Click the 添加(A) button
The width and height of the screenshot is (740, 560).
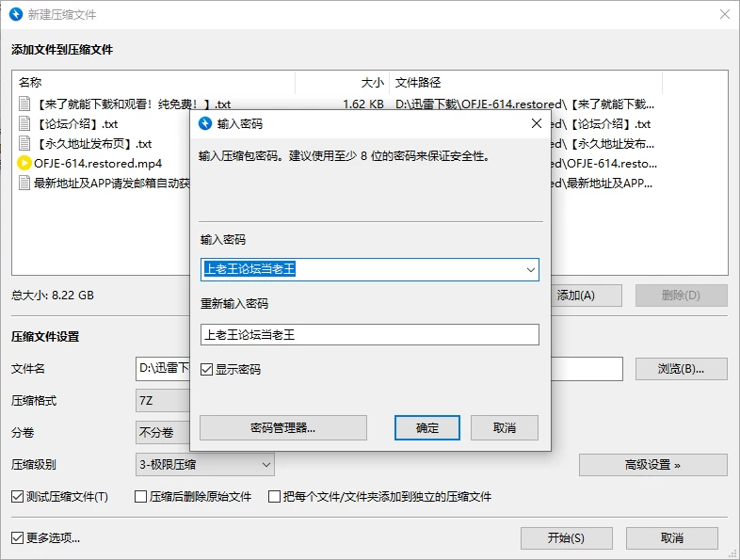(x=586, y=296)
